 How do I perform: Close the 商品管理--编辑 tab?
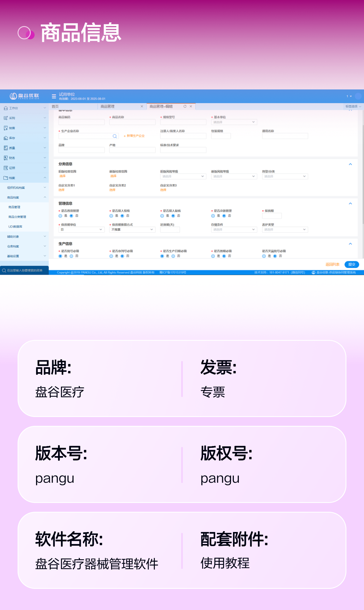pyautogui.click(x=191, y=106)
